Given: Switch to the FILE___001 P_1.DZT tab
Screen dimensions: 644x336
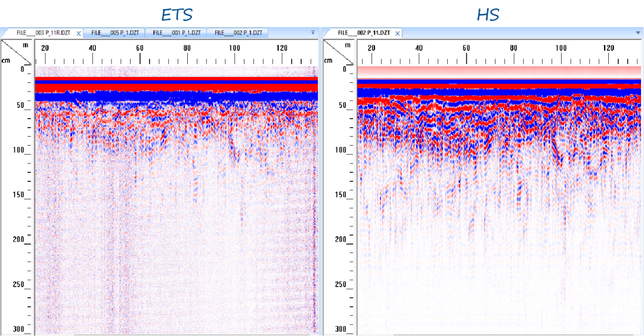Looking at the screenshot, I should 176,33.
